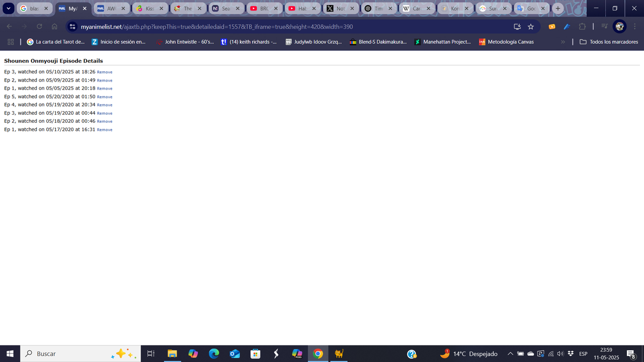644x362 pixels.
Task: Toggle the bookmark star for this page
Action: 530,26
